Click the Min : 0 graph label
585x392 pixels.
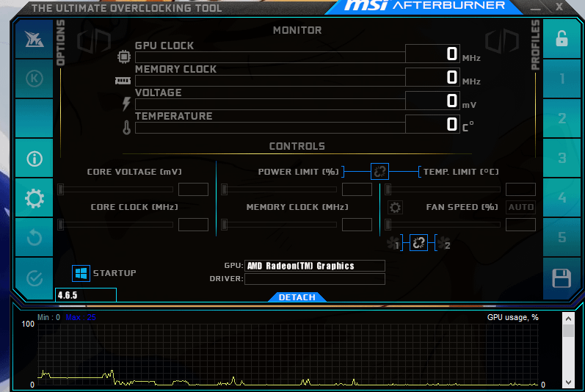point(48,317)
